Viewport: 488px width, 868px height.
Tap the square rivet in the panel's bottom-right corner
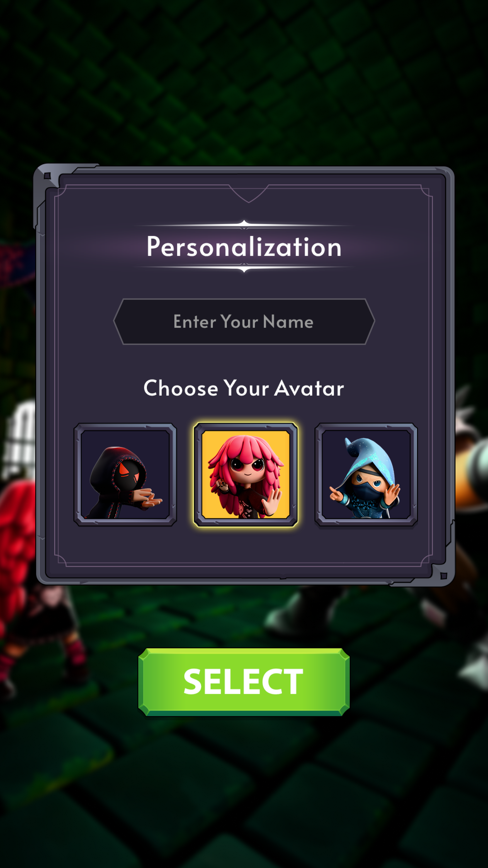pyautogui.click(x=443, y=576)
